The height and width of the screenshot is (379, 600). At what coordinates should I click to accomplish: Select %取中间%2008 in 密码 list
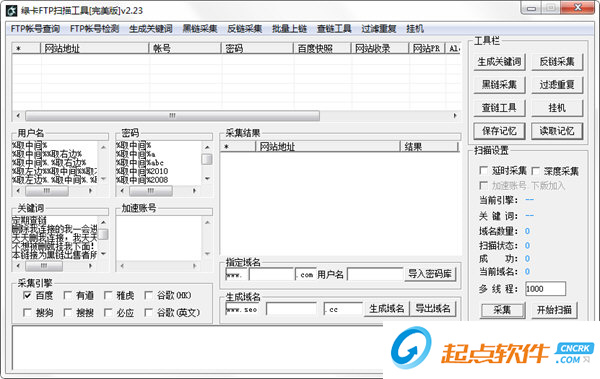(142, 180)
